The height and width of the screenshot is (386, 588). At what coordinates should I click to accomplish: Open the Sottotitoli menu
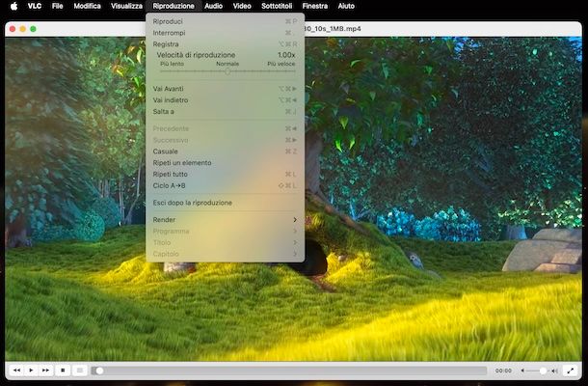pyautogui.click(x=277, y=6)
